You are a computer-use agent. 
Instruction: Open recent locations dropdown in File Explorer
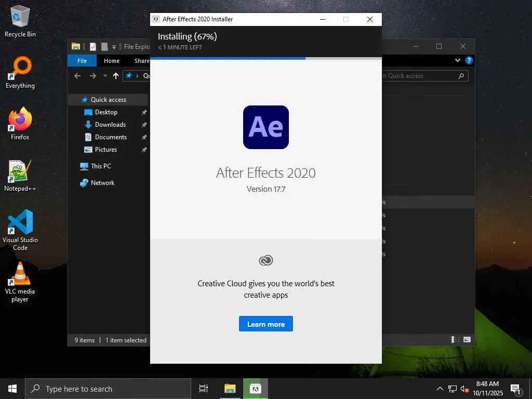click(x=105, y=76)
